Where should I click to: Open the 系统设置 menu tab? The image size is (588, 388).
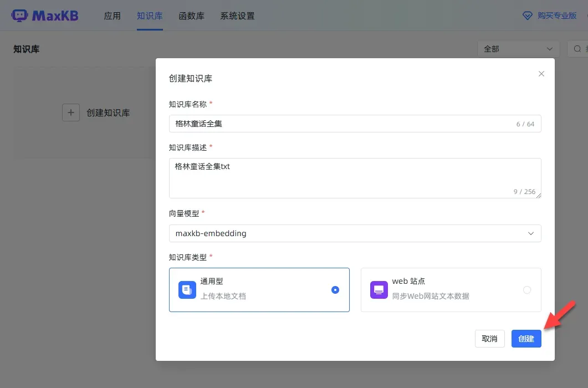[237, 16]
